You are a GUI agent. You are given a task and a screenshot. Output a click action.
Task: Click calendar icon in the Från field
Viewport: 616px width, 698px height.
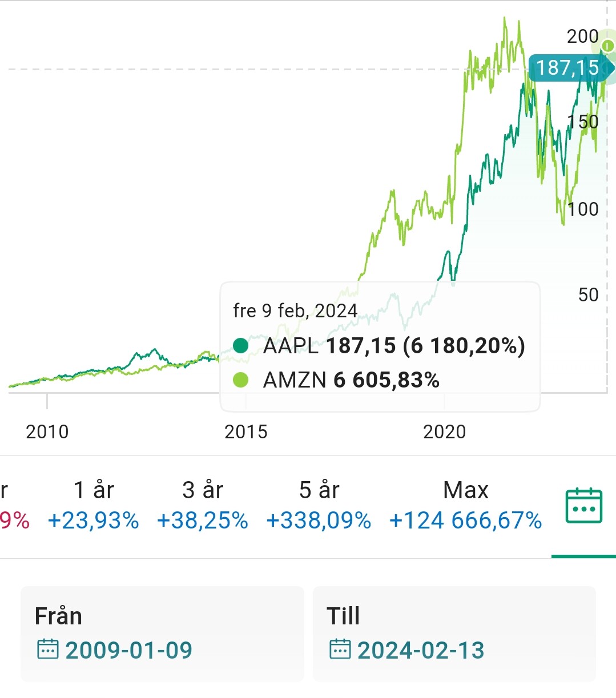pos(47,649)
